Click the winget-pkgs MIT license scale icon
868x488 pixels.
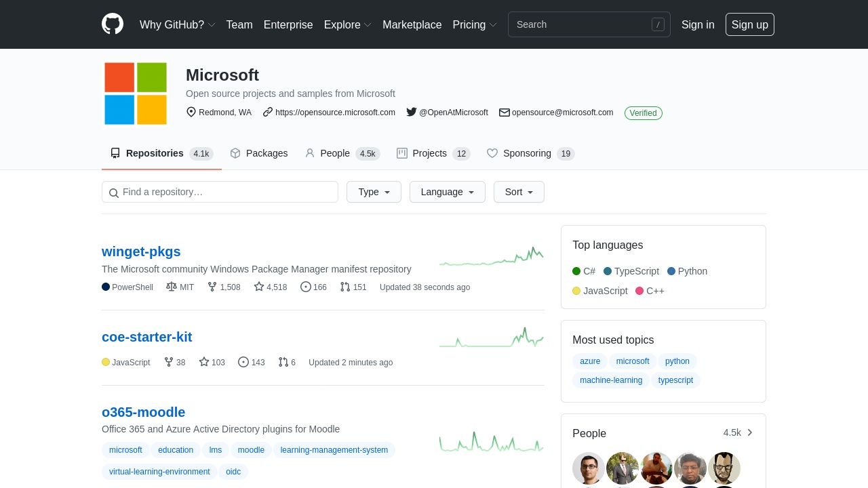pos(172,287)
